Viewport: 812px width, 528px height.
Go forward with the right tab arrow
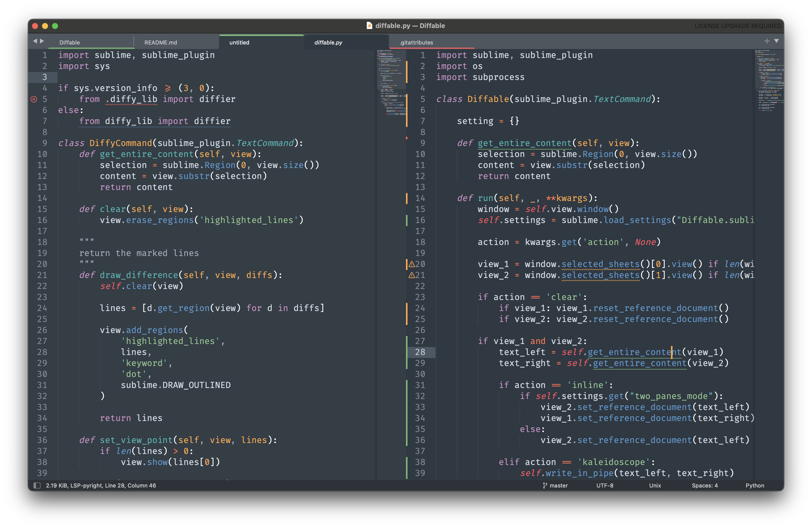pos(42,41)
